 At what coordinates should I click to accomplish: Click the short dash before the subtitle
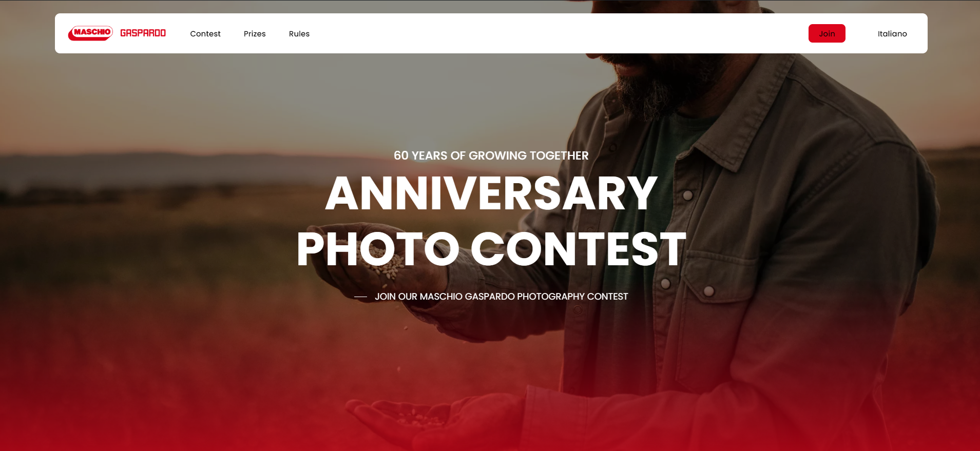click(x=360, y=297)
